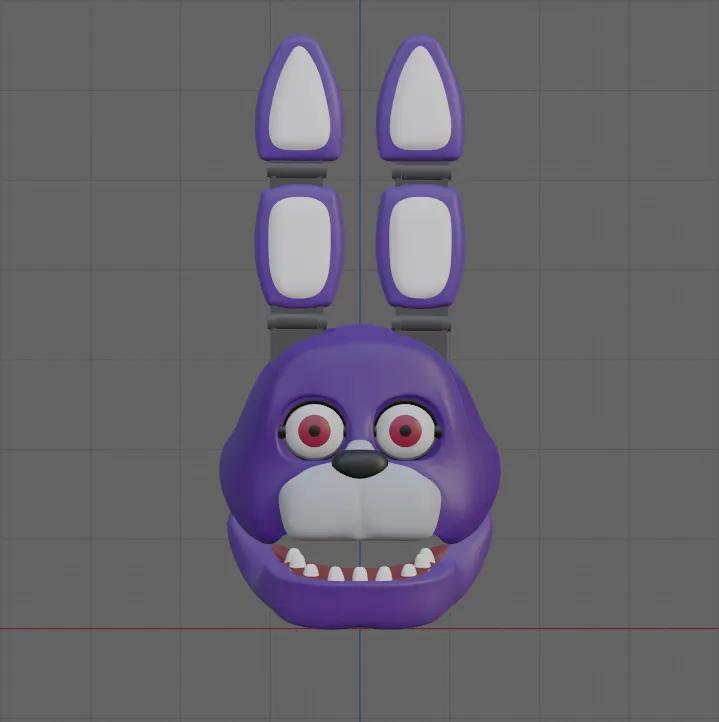This screenshot has width=719, height=722.
Task: Select the center bottom tooth in the mouth
Action: click(x=360, y=574)
